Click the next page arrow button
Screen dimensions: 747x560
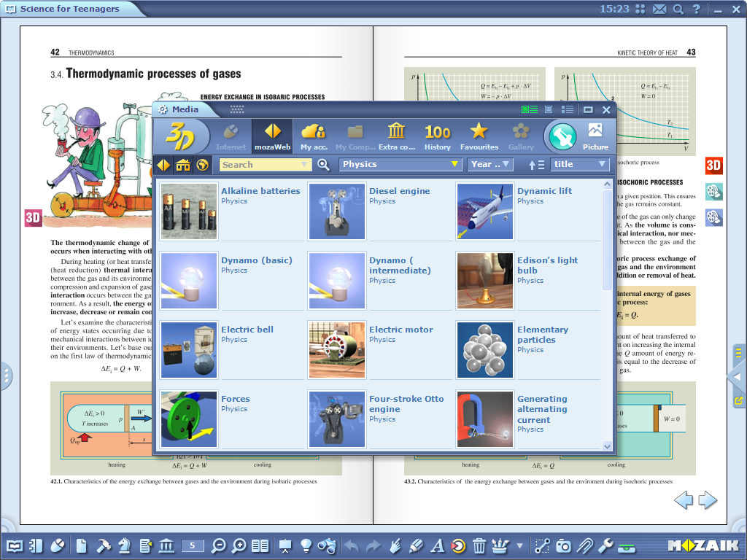705,500
